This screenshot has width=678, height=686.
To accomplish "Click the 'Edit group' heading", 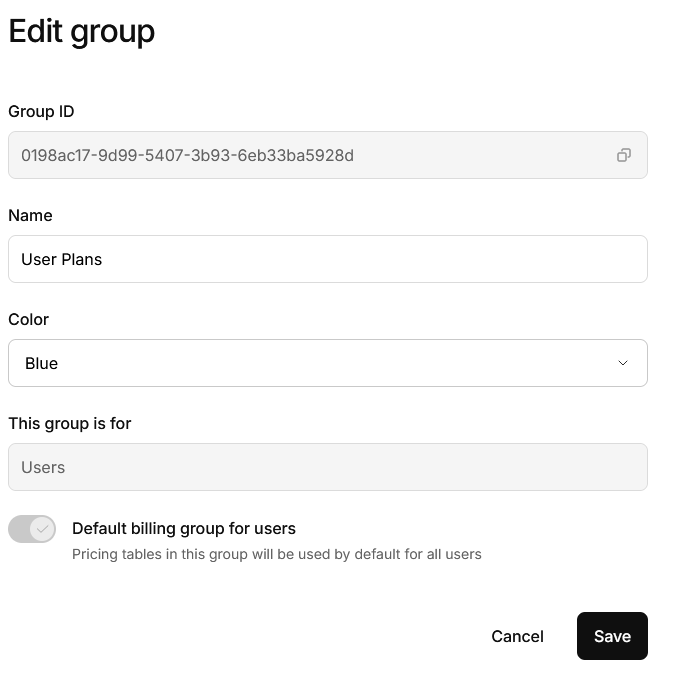I will (82, 32).
